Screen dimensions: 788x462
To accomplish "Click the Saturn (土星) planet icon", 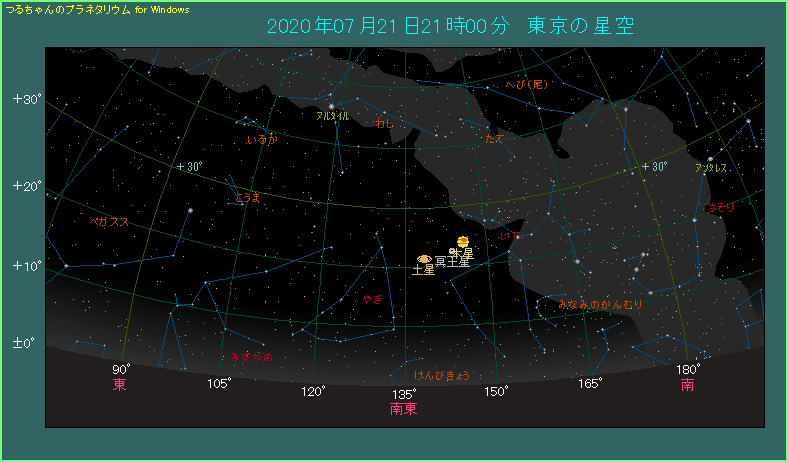I will [x=425, y=259].
